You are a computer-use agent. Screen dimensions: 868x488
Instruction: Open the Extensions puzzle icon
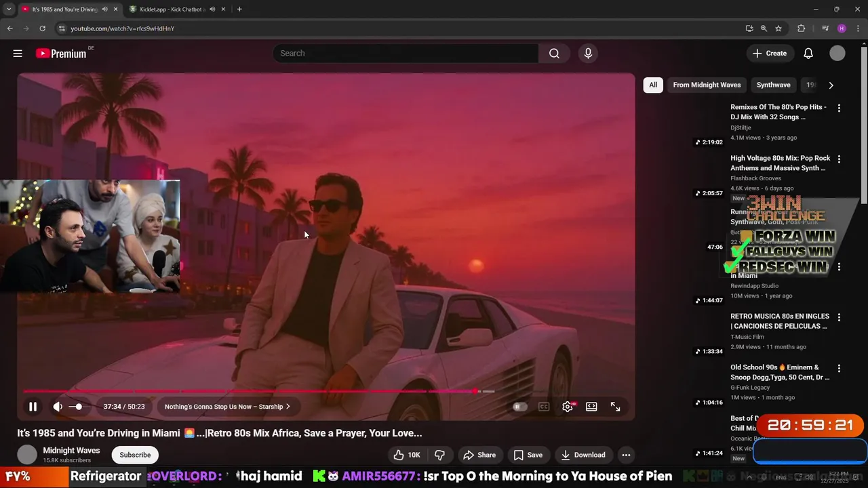[x=802, y=28]
